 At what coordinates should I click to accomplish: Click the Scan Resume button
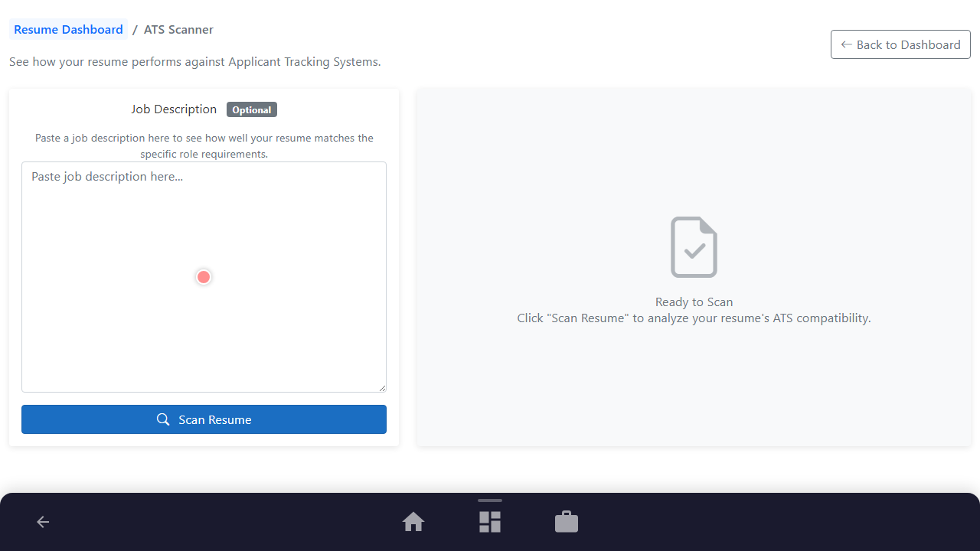[x=204, y=419]
